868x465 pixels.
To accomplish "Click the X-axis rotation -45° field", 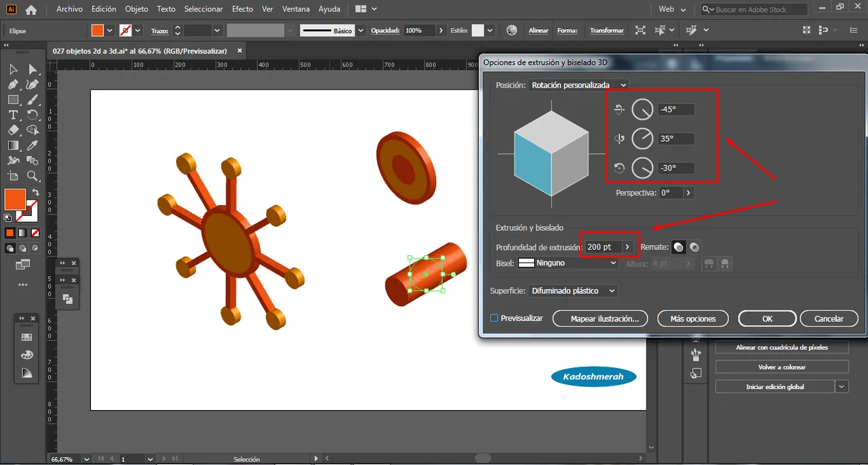I will click(x=675, y=109).
